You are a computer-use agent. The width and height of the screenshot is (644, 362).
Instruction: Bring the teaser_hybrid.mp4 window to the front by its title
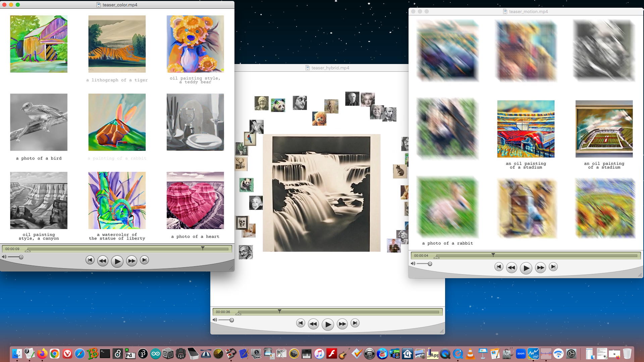coord(330,68)
